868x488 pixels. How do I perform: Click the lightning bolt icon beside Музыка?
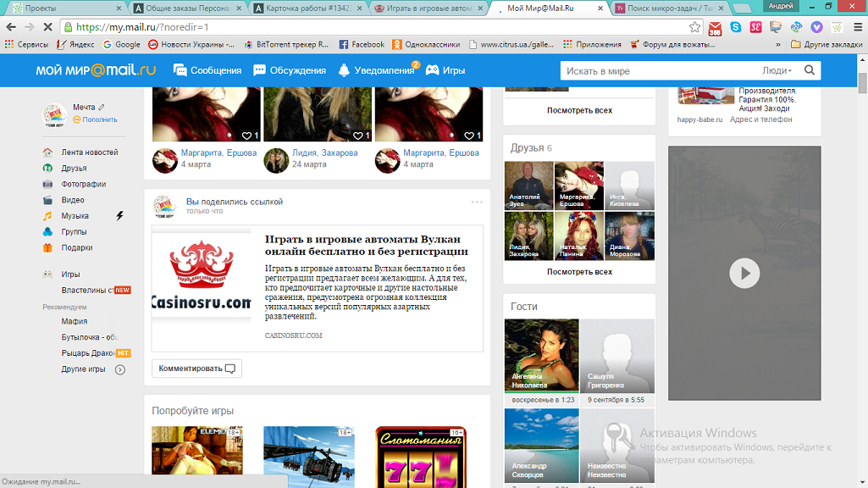[x=119, y=216]
